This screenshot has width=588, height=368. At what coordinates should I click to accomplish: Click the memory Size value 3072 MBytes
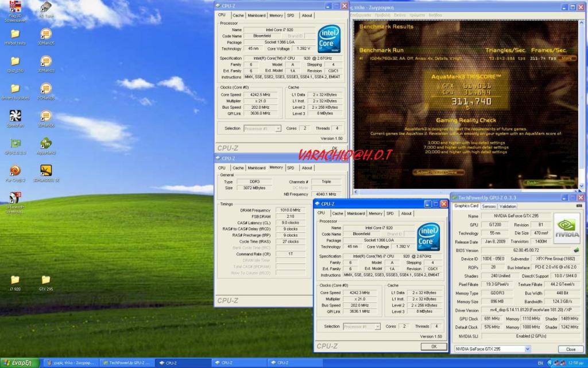(x=254, y=188)
